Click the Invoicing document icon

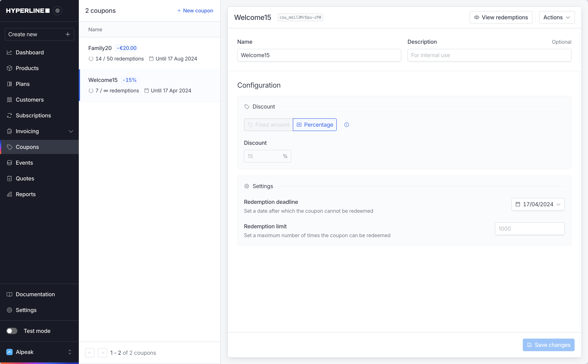tap(9, 131)
